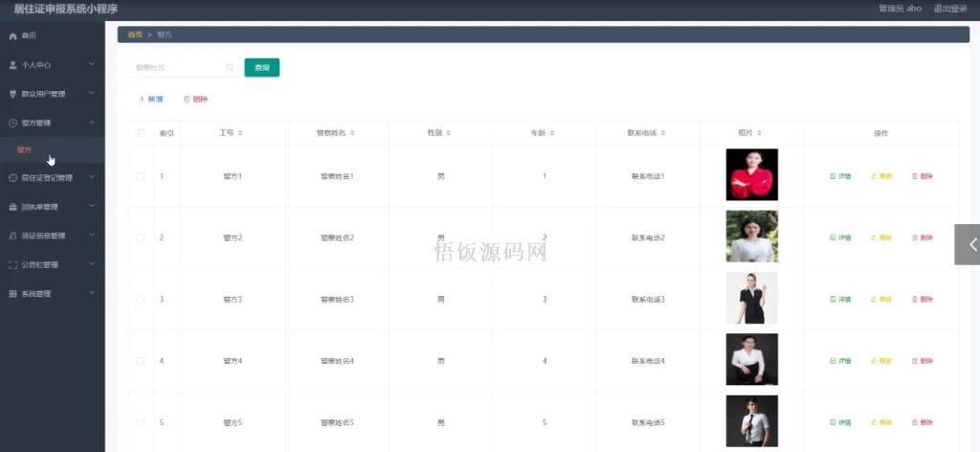Click the 个人中心 person icon
The image size is (980, 452).
12,65
